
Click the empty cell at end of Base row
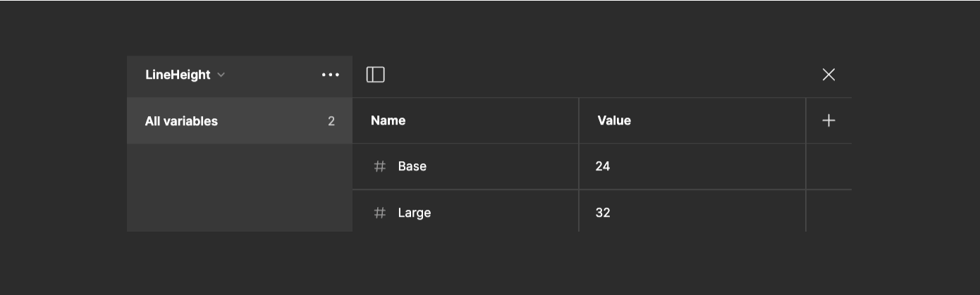[829, 167]
